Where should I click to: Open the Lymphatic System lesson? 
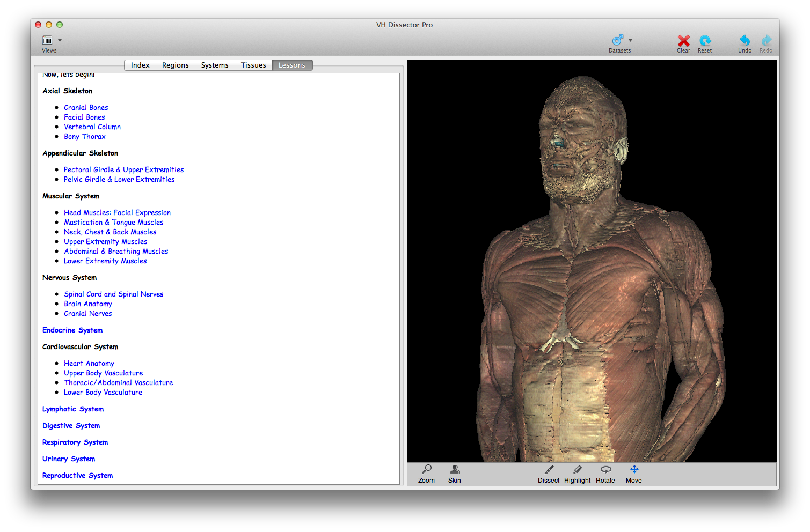(73, 409)
